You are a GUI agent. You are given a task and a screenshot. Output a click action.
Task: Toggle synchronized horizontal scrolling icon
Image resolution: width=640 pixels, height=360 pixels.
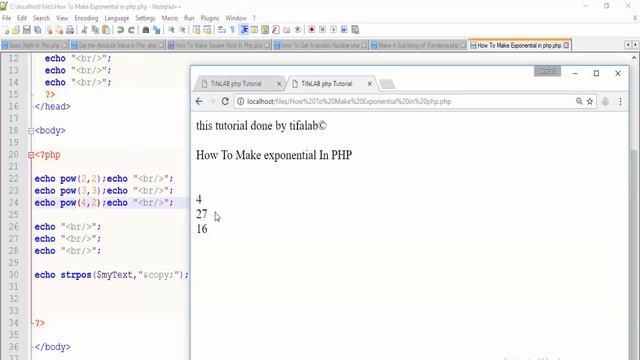click(207, 30)
